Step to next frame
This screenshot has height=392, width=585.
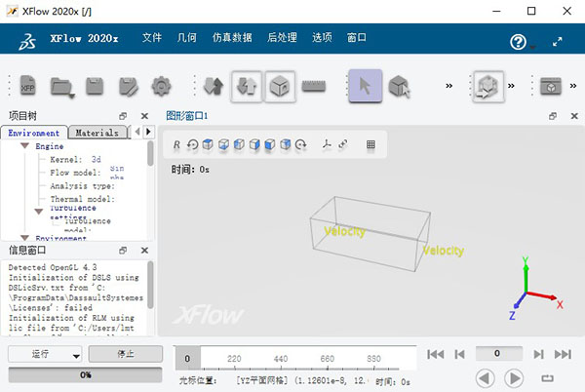click(x=538, y=354)
